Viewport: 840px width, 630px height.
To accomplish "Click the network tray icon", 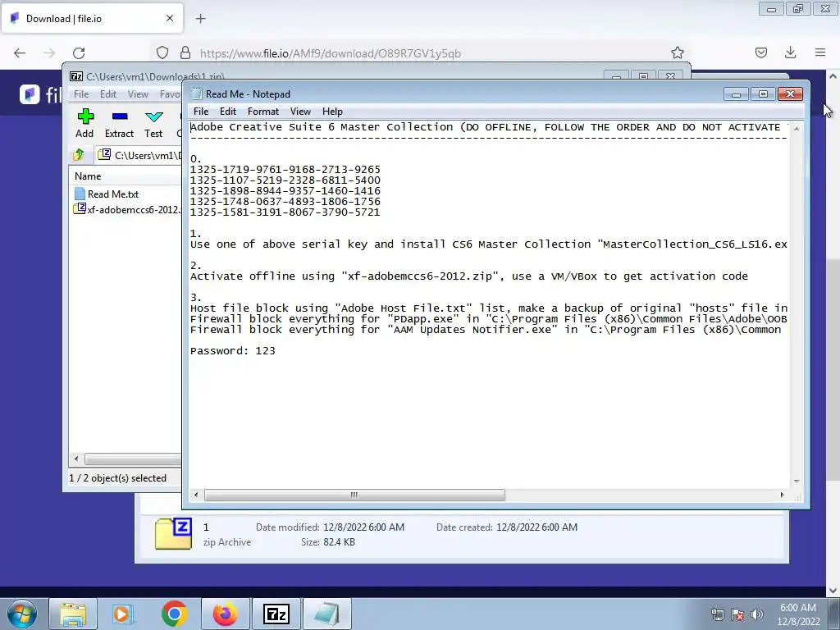I will click(x=717, y=614).
